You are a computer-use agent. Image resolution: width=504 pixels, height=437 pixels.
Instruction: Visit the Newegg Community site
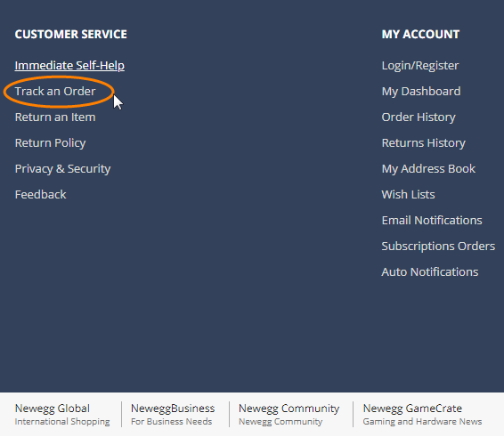click(289, 415)
